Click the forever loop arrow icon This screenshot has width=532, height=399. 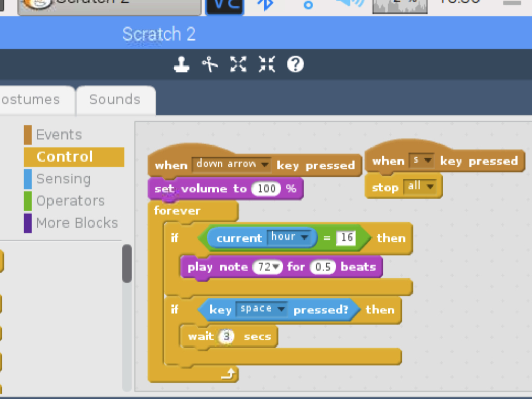(x=229, y=374)
